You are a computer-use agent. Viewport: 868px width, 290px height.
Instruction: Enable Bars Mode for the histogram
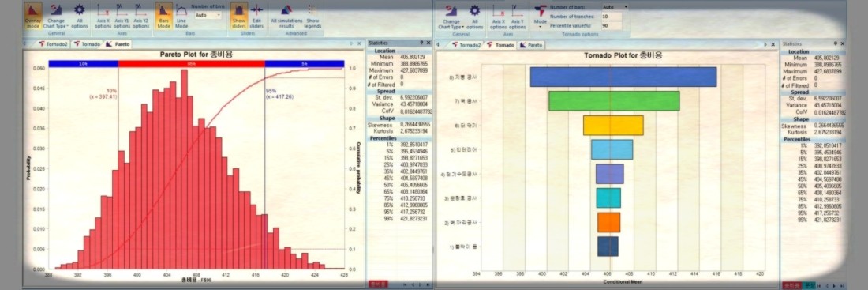click(163, 16)
